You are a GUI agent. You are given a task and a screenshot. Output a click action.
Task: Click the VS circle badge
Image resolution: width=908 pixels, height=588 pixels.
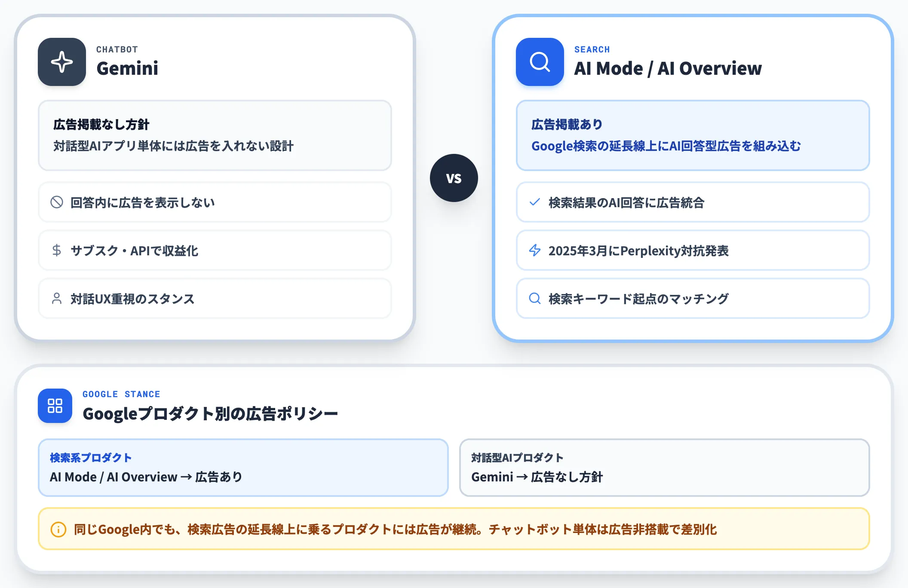(x=454, y=178)
